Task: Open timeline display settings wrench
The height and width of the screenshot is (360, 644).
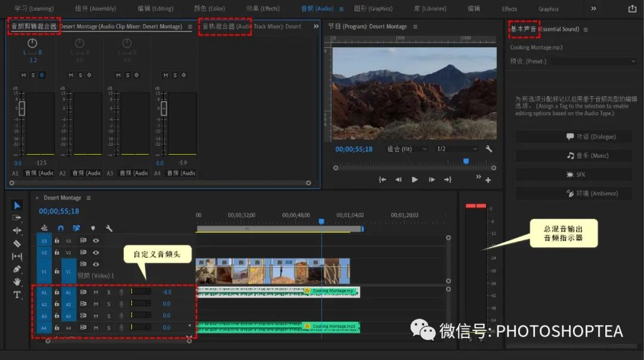Action: tap(109, 228)
